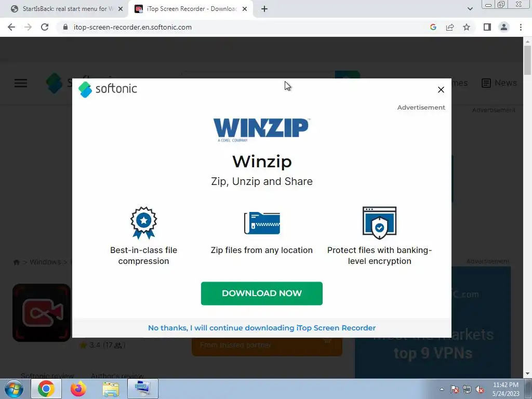
Task: Click the WinZip logo
Action: (261, 129)
